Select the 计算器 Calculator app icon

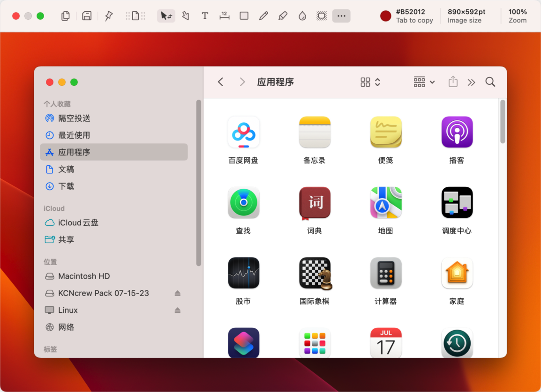coord(386,273)
